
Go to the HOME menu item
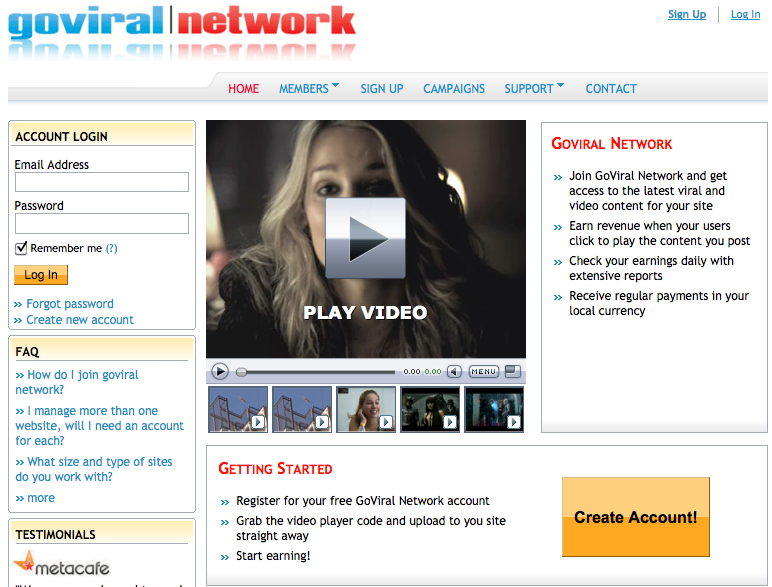(x=243, y=89)
